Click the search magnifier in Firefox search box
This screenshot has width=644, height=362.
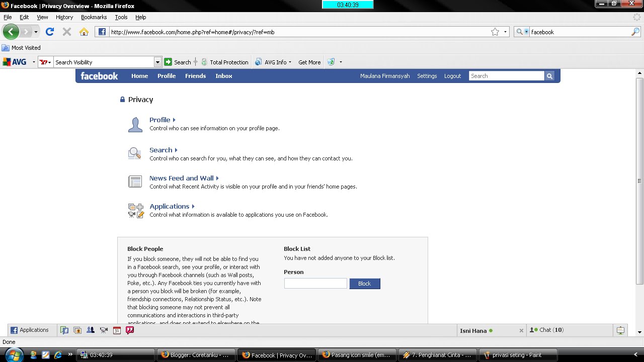(635, 32)
